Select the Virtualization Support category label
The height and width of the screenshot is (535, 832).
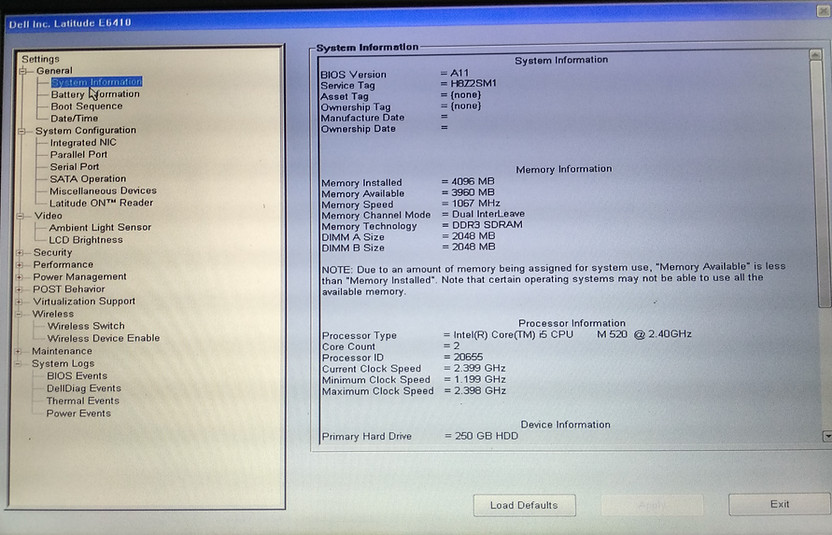pyautogui.click(x=84, y=301)
